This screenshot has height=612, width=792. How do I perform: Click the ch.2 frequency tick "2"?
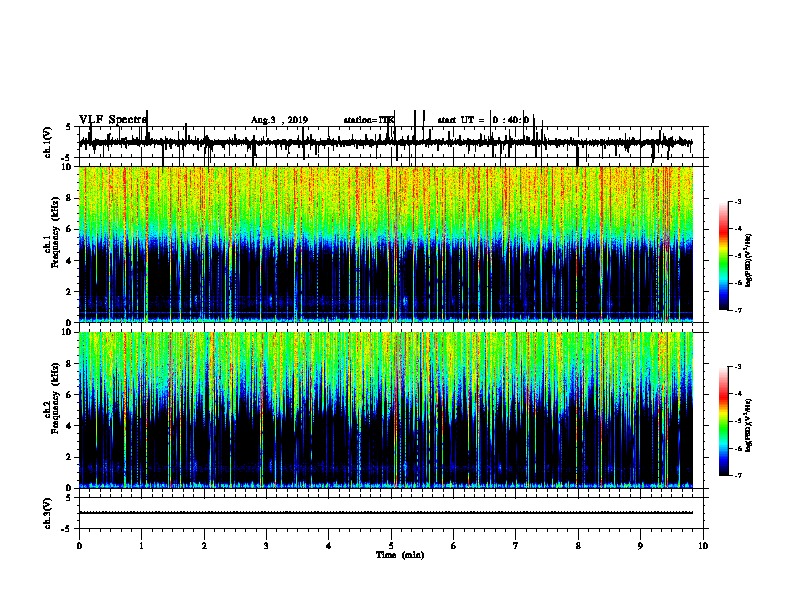click(70, 457)
